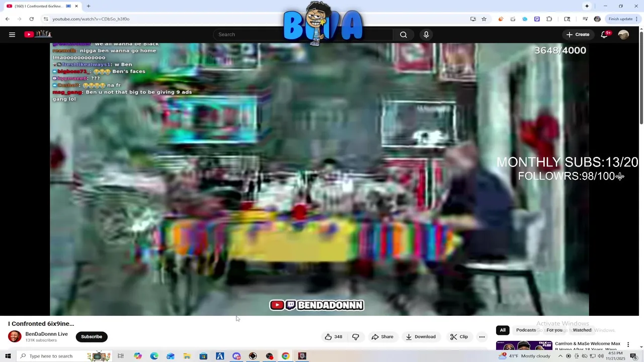Like the video with 348 likes
The height and width of the screenshot is (362, 644).
(x=333, y=337)
